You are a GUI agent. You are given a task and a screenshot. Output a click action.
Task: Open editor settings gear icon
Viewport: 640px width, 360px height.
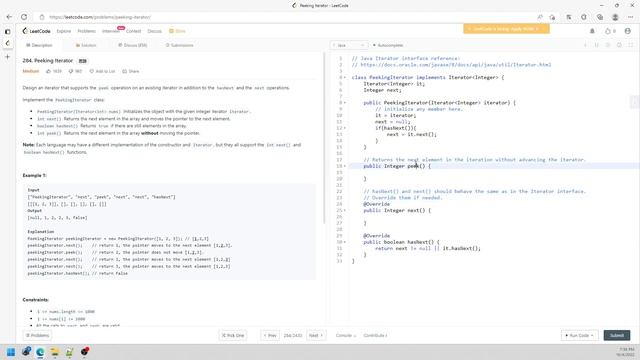pyautogui.click(x=619, y=45)
